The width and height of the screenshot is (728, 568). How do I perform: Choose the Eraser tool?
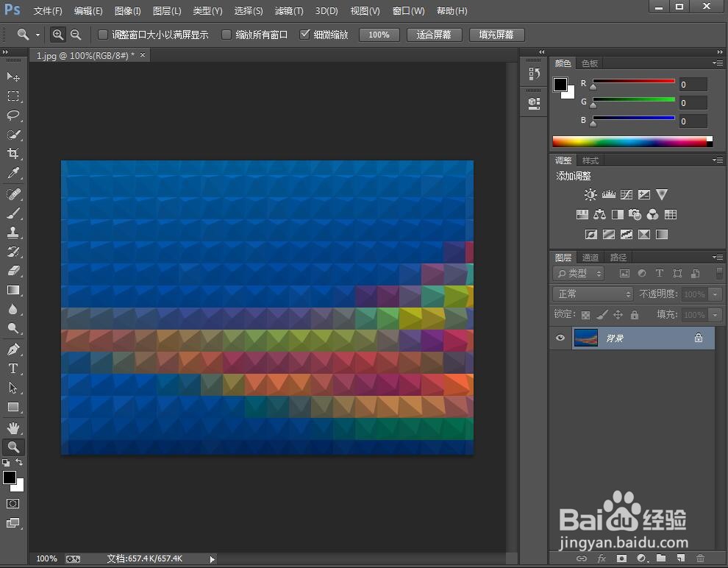(13, 271)
